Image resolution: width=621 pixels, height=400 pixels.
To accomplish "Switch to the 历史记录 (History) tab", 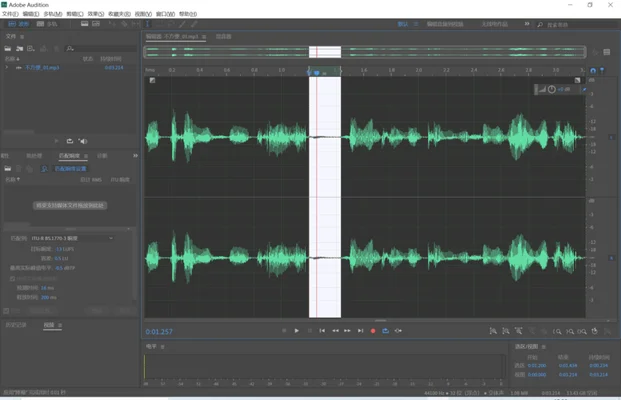I will (x=16, y=325).
